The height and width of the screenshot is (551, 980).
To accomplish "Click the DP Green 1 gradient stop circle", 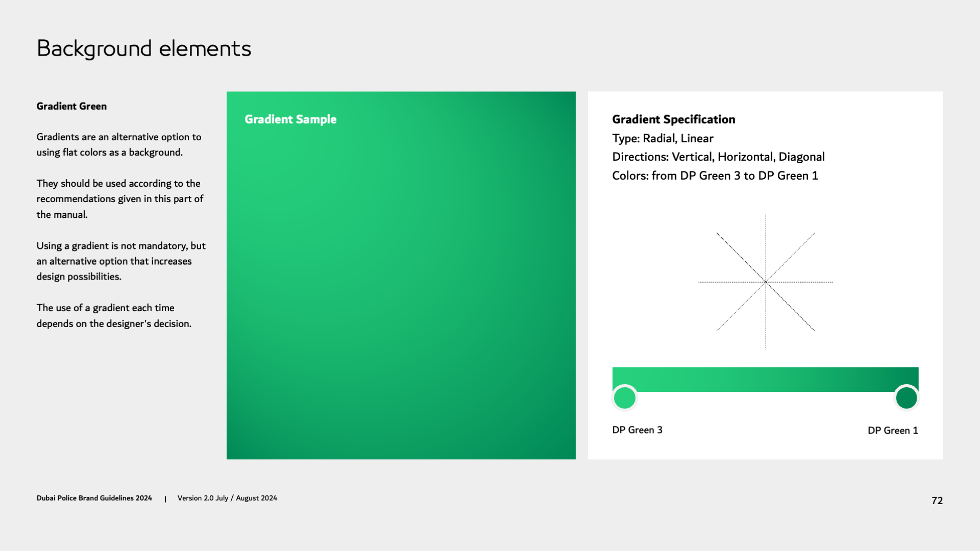I will (906, 398).
